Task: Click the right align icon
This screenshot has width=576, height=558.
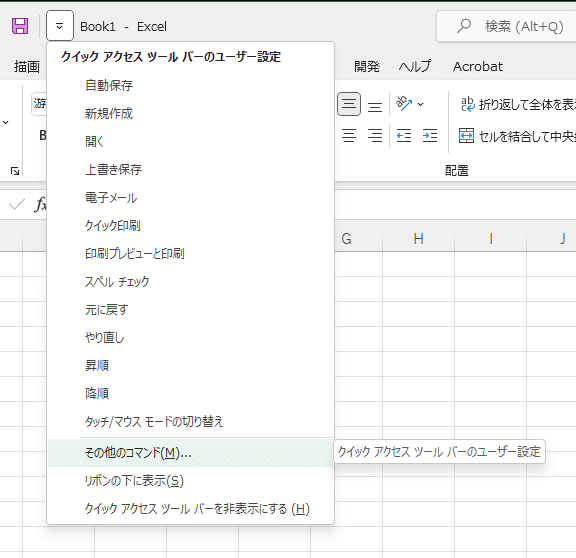Action: pos(375,136)
